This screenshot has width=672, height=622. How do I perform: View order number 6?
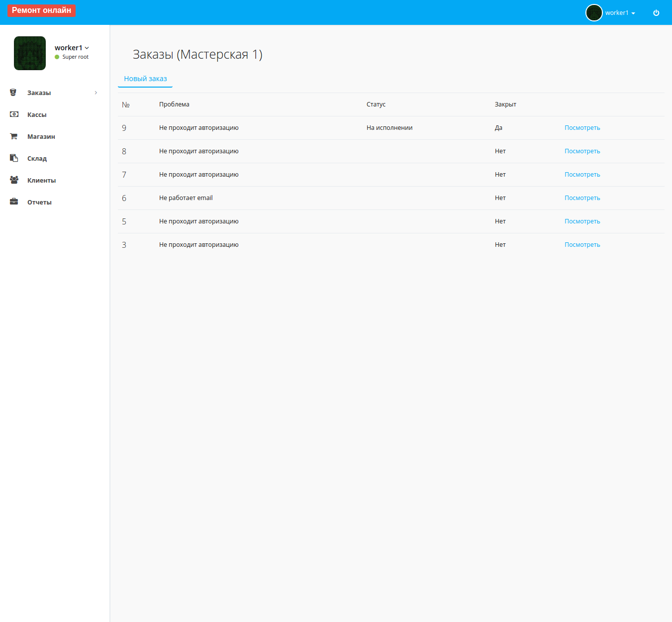click(582, 198)
